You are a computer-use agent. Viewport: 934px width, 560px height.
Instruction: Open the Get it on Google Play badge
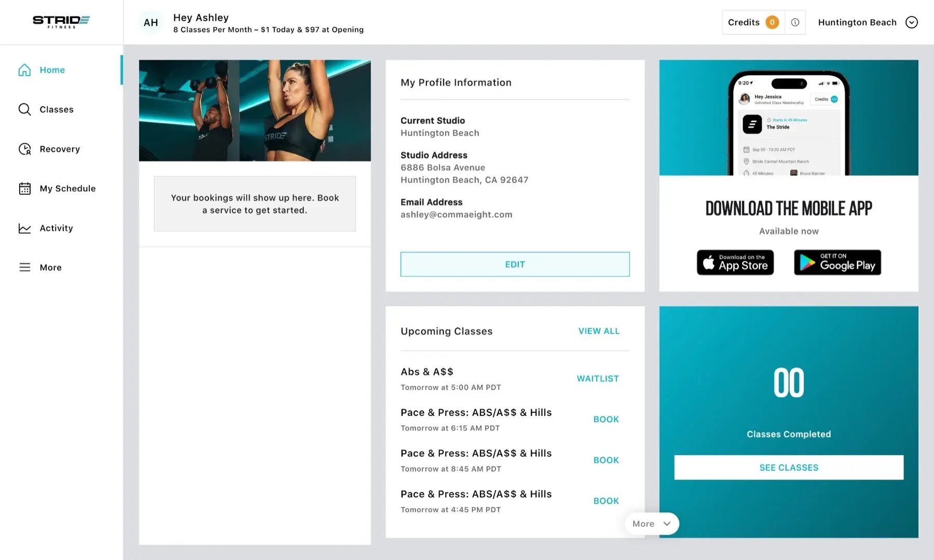(837, 262)
